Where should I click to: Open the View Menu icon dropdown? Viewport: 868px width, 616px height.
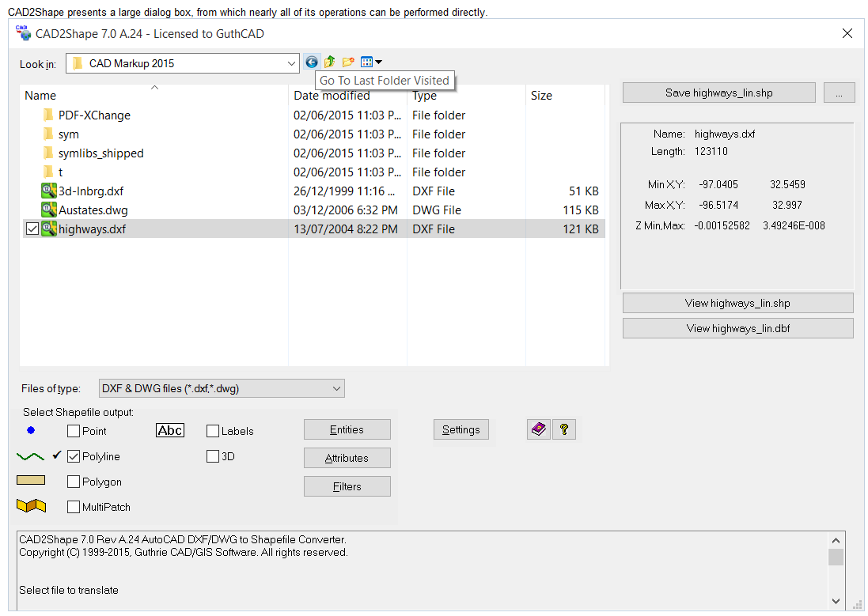pos(371,62)
